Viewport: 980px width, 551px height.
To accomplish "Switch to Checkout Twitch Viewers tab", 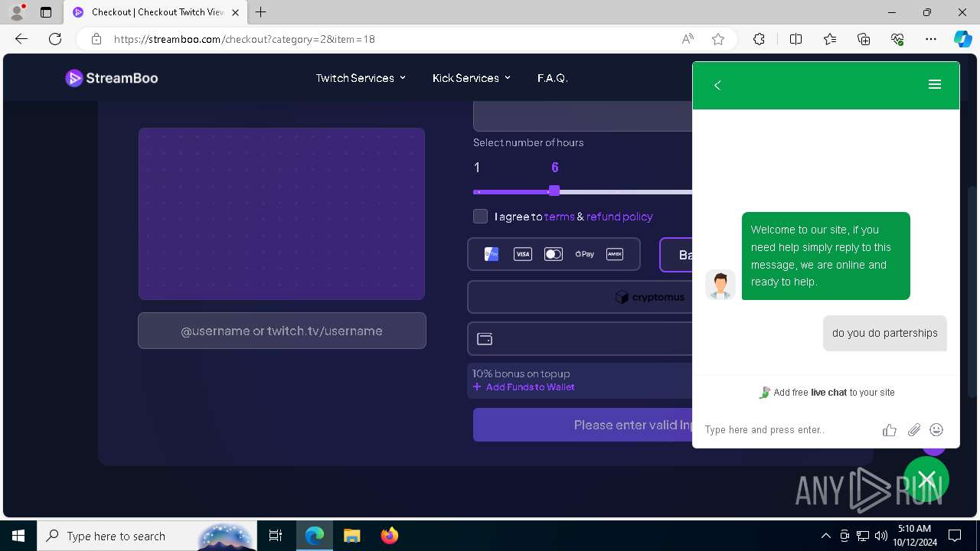I will coord(155,12).
